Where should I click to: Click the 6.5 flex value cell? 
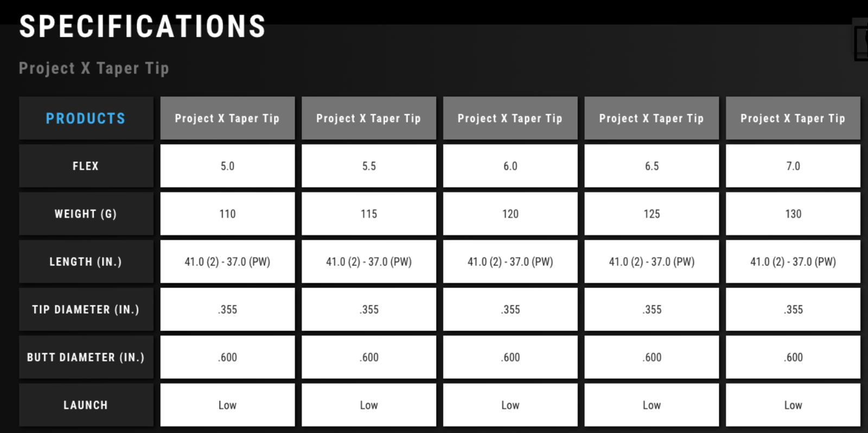[652, 166]
